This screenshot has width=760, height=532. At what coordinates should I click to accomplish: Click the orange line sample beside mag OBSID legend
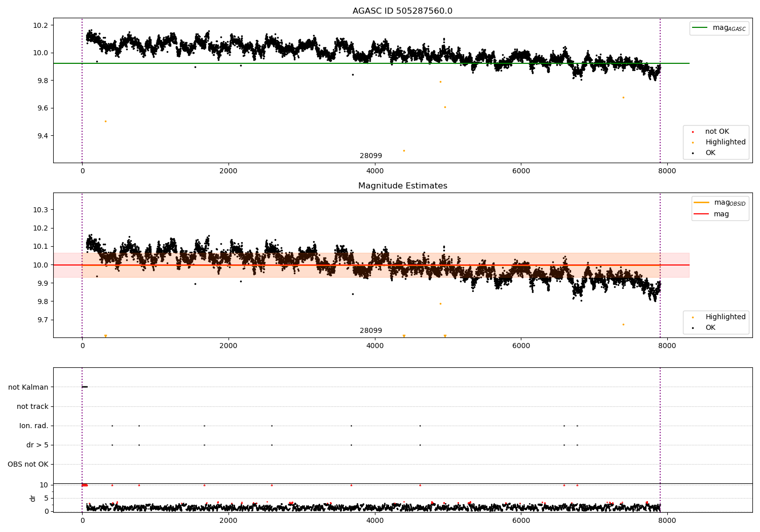[x=701, y=203]
